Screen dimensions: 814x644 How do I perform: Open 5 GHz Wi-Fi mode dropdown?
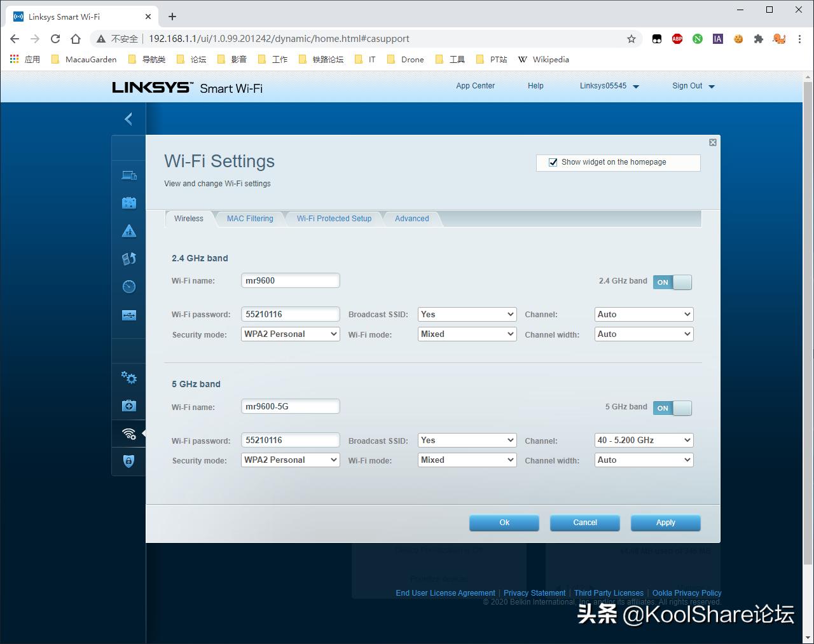[x=467, y=460]
